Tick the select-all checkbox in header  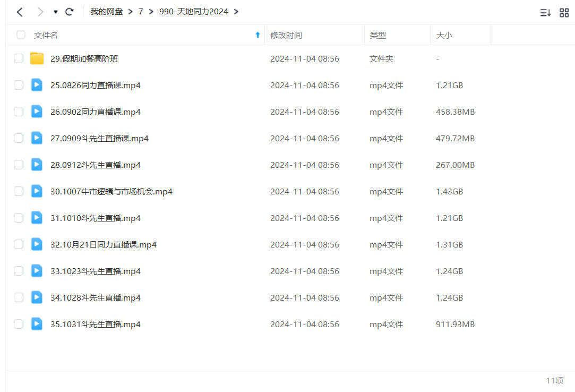pos(21,35)
